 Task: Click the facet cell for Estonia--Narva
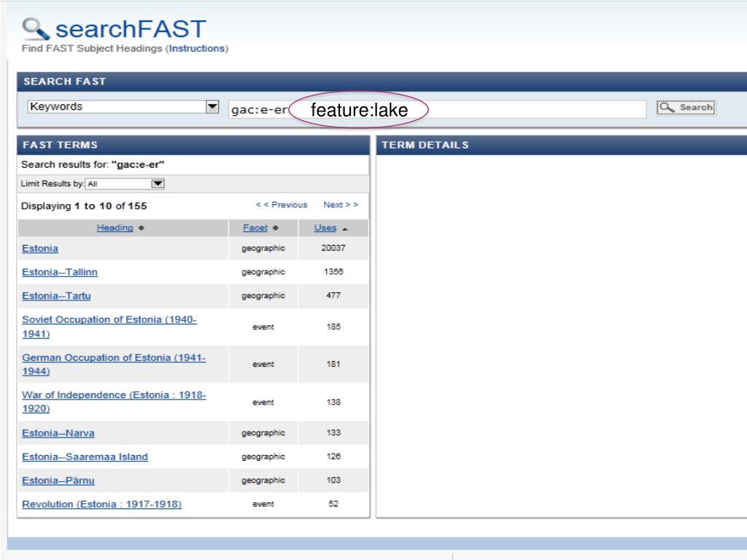click(263, 433)
